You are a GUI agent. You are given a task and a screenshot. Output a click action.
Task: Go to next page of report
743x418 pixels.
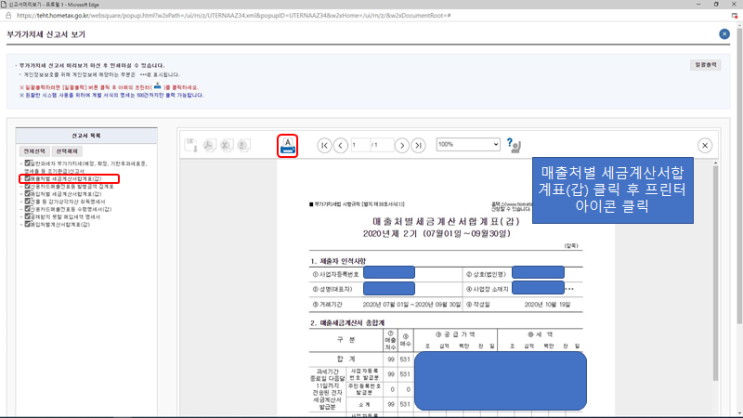[x=402, y=145]
